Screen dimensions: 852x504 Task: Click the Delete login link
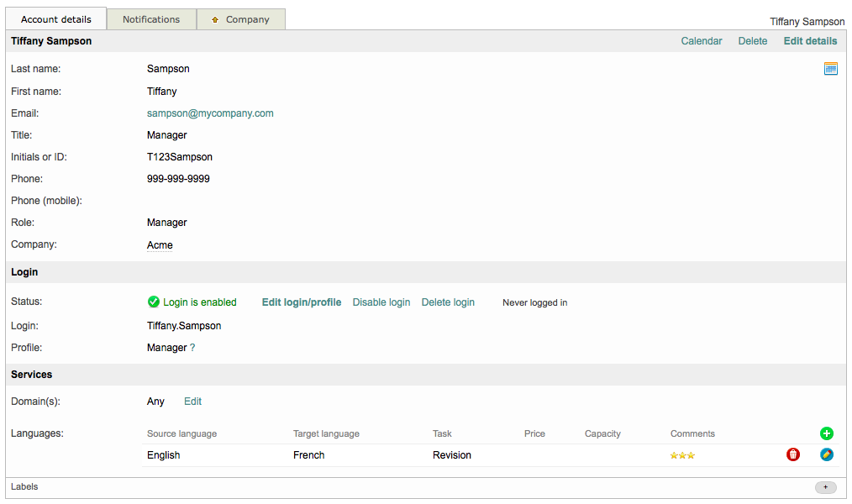click(x=448, y=302)
